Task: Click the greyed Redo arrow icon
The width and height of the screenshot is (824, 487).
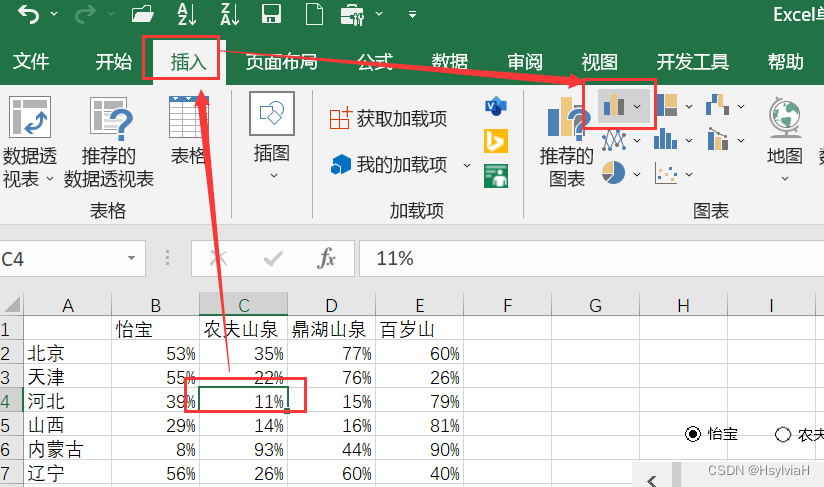Action: (85, 15)
